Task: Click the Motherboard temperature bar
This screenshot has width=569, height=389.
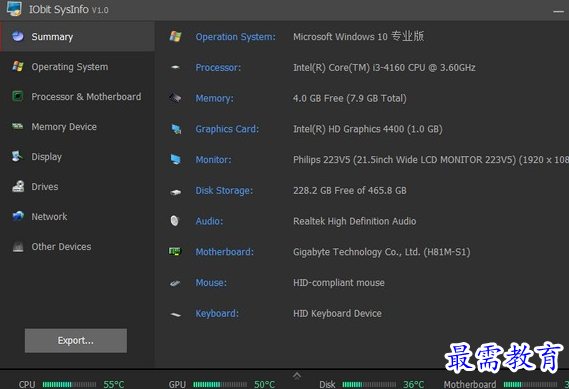Action: tap(530, 384)
